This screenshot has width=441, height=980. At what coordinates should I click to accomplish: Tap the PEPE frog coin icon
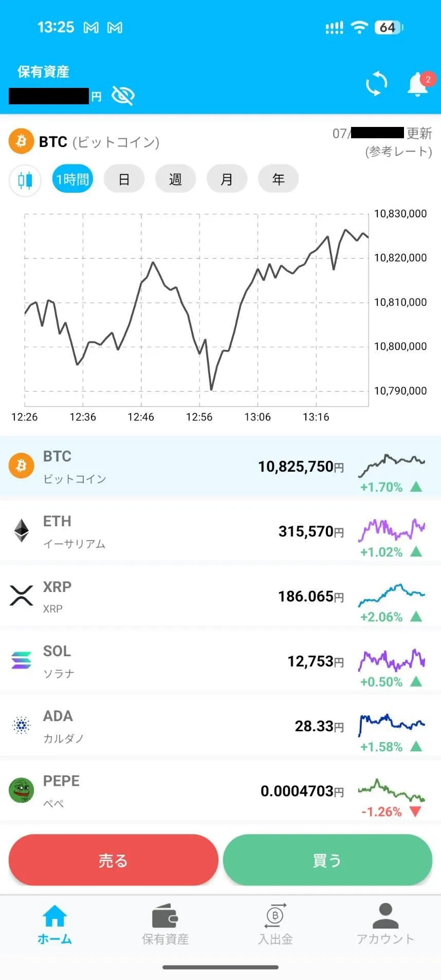point(22,790)
